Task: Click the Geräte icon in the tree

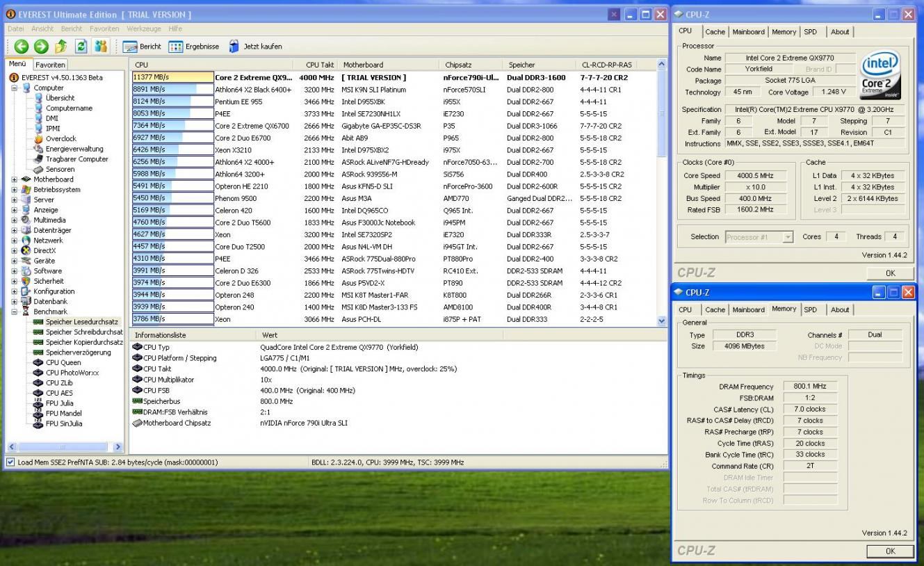Action: coord(26,261)
